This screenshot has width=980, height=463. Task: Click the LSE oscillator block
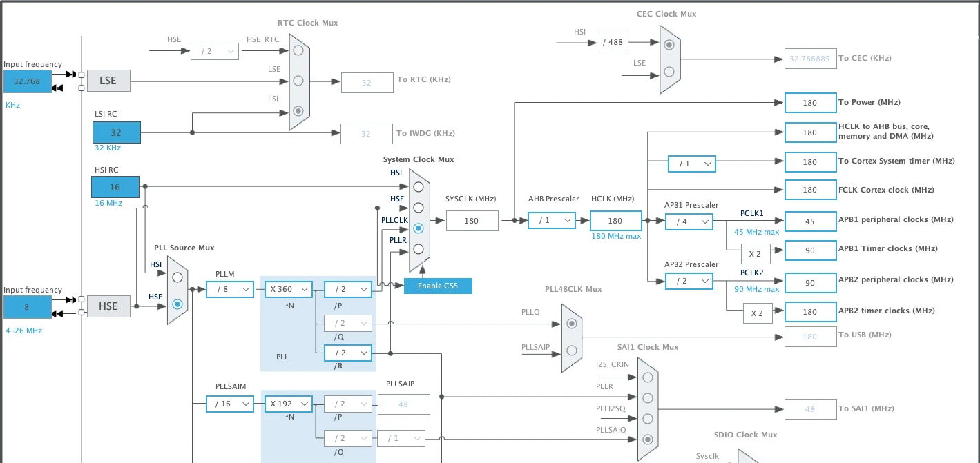108,81
